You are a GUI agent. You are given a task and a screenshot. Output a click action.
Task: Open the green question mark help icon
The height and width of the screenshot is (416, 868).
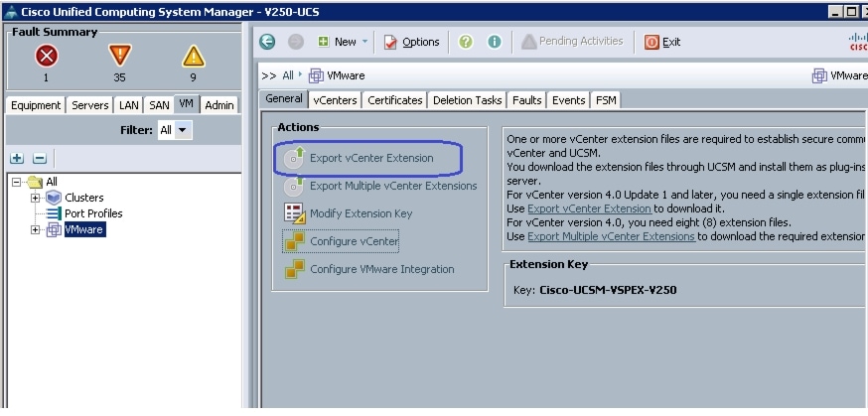pyautogui.click(x=466, y=42)
